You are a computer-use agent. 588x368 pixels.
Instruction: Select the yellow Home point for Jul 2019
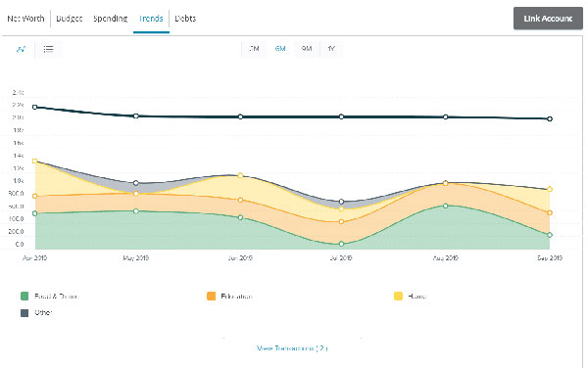341,208
